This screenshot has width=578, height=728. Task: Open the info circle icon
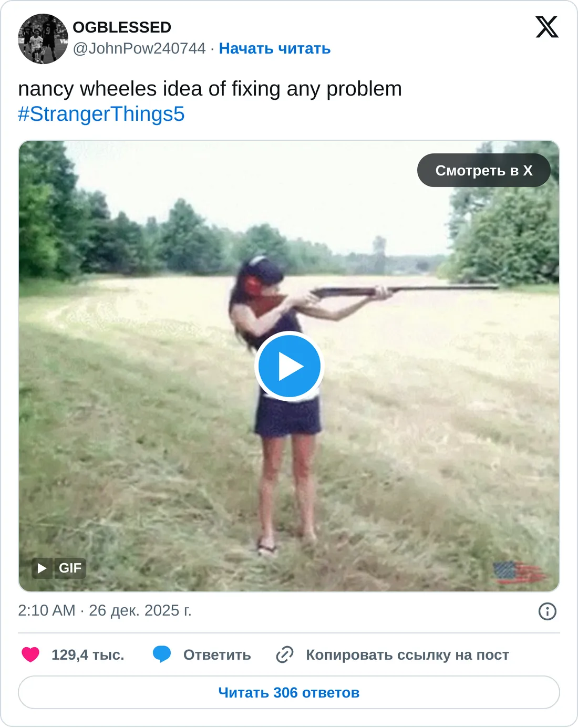[x=547, y=611]
